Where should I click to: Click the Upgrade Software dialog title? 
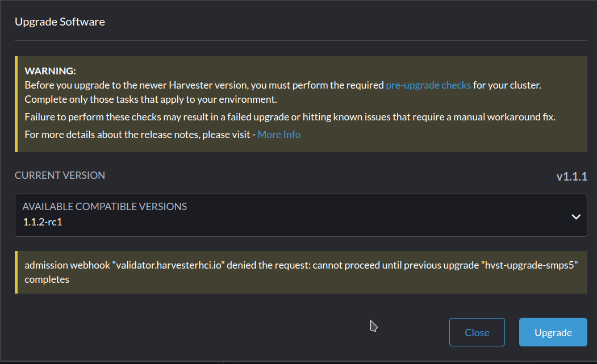tap(60, 22)
